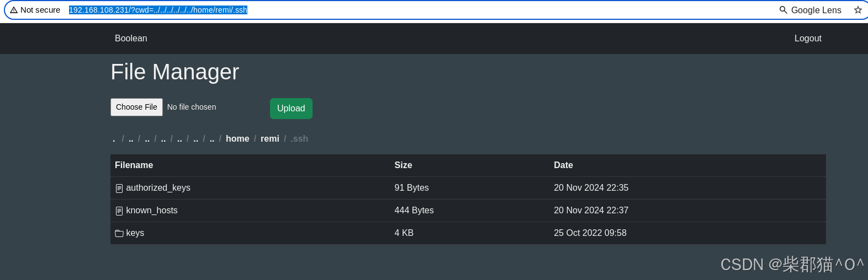Click the folder icon beside keys
Viewport: 868px width, 280px height.
pos(119,234)
